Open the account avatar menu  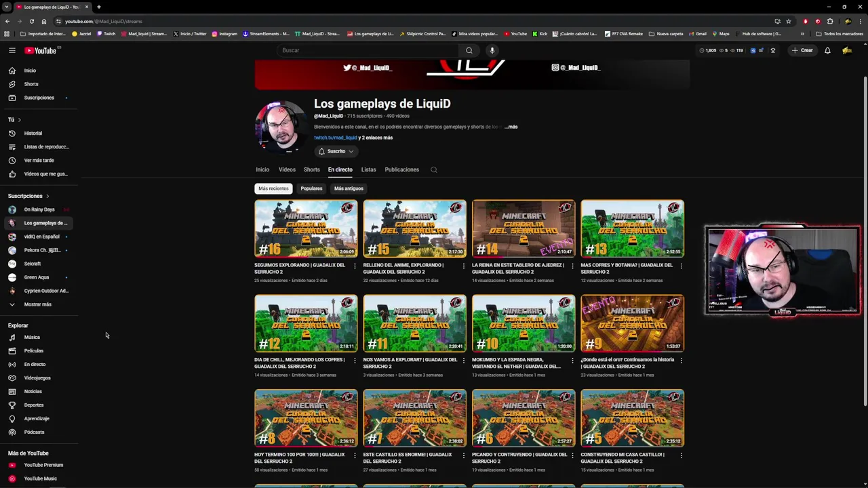[847, 50]
